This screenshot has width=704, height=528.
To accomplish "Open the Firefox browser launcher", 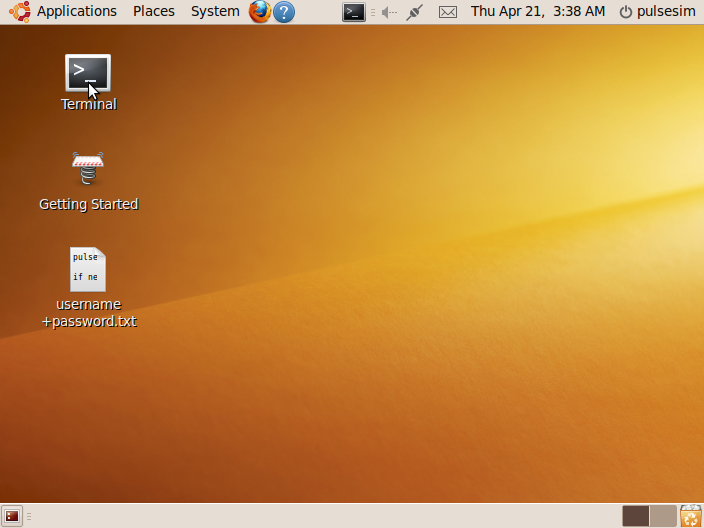I will (260, 12).
